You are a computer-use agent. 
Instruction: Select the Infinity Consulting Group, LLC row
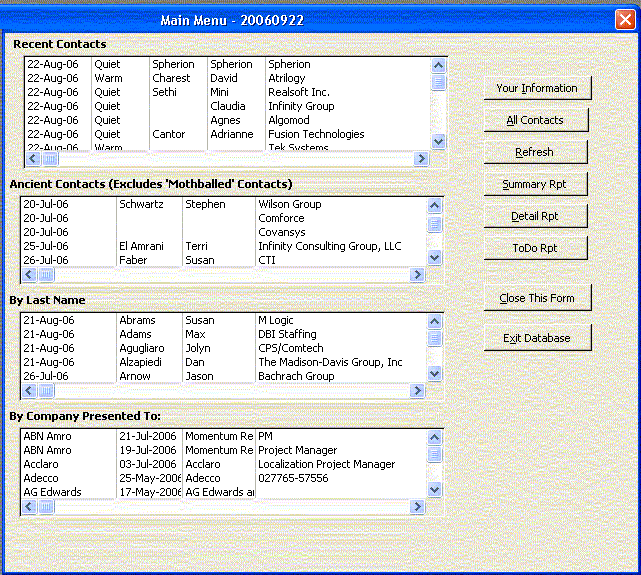(x=224, y=246)
